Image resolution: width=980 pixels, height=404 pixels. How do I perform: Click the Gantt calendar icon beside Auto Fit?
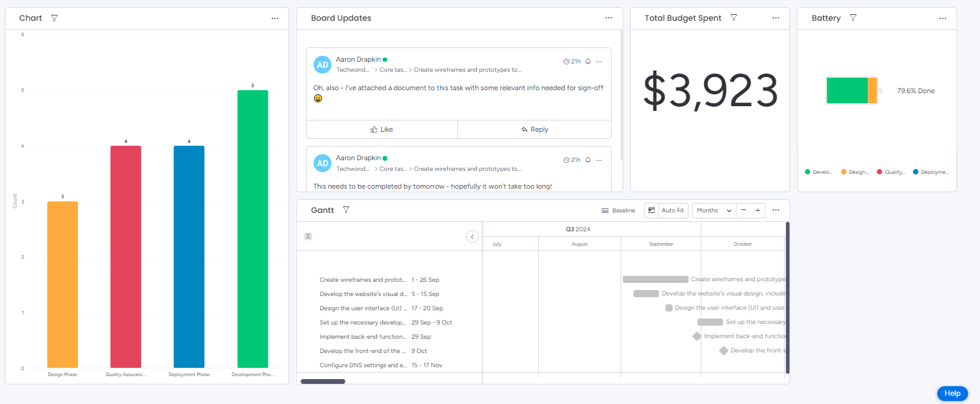click(652, 211)
